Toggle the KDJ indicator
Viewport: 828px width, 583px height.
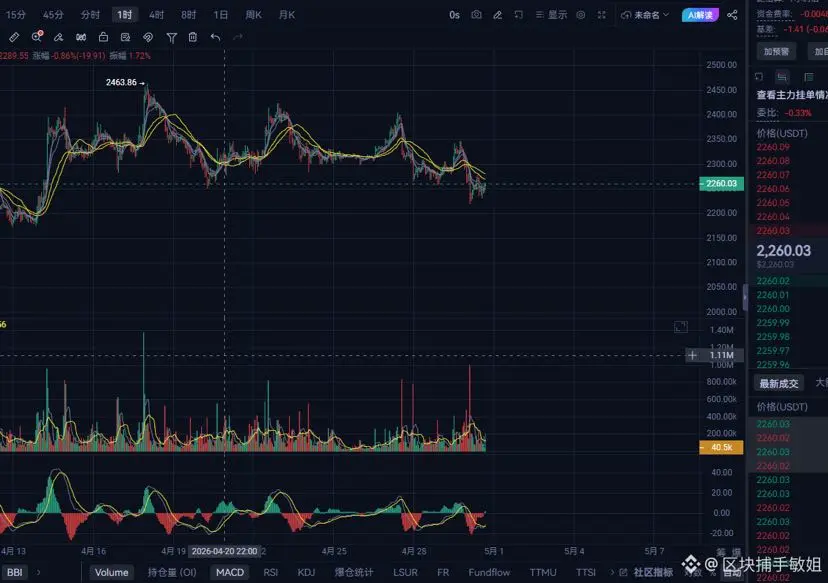click(x=306, y=572)
